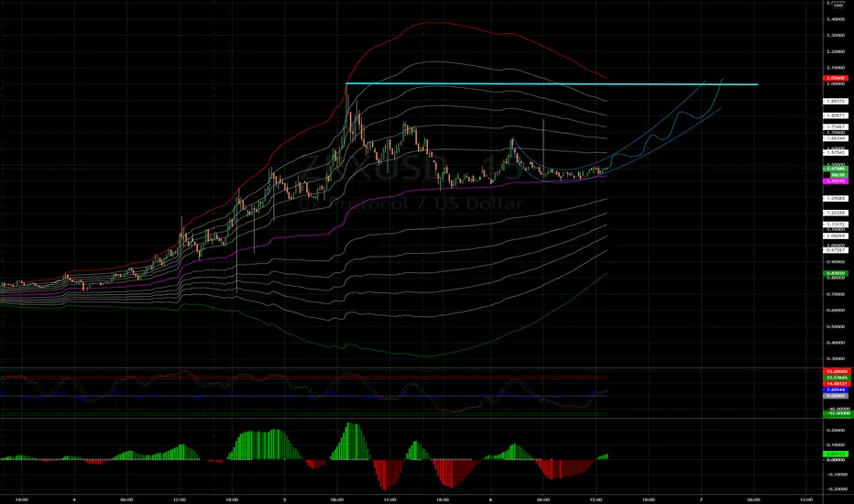Click the -0.20000 histogram scale tick
The height and width of the screenshot is (504, 854).
837,489
